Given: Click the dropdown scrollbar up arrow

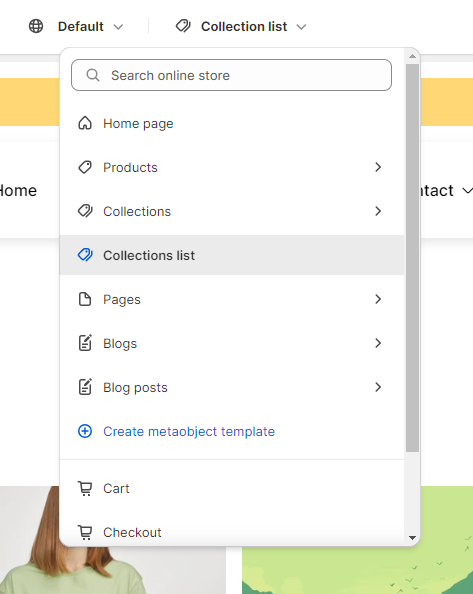Looking at the screenshot, I should click(412, 56).
